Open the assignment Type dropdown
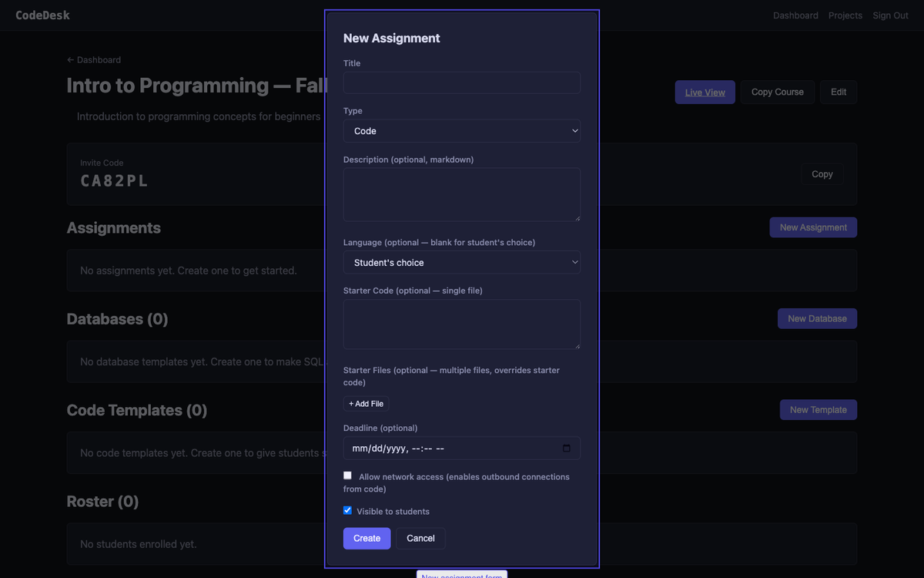The height and width of the screenshot is (578, 924). coord(462,131)
